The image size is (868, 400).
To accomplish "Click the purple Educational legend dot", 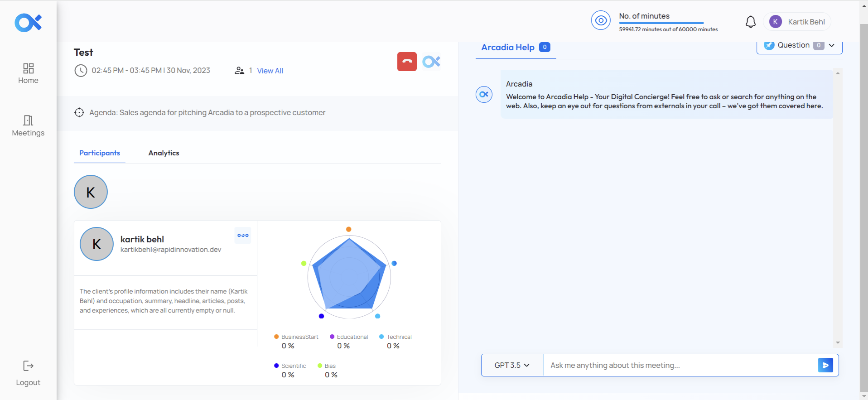I will tap(332, 337).
